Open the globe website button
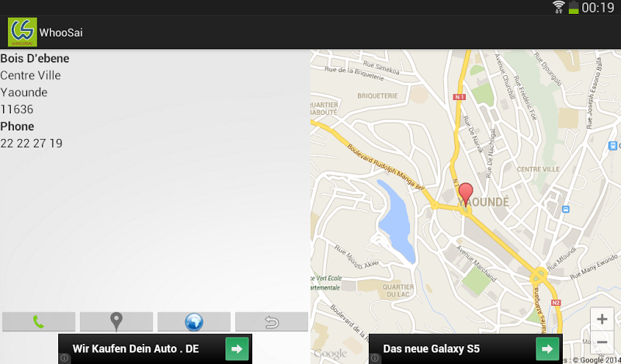Screen dimensions: 621x364 pyautogui.click(x=193, y=321)
